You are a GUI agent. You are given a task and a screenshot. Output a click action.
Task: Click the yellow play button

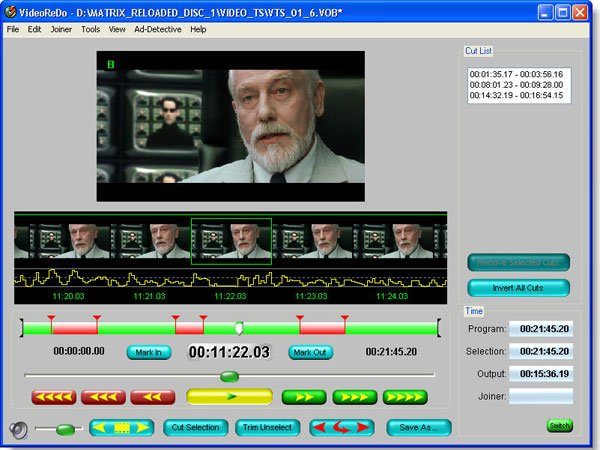pos(230,396)
